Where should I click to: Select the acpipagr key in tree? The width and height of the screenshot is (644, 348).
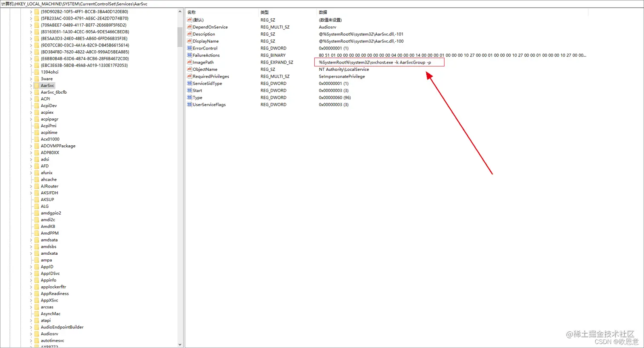click(49, 119)
